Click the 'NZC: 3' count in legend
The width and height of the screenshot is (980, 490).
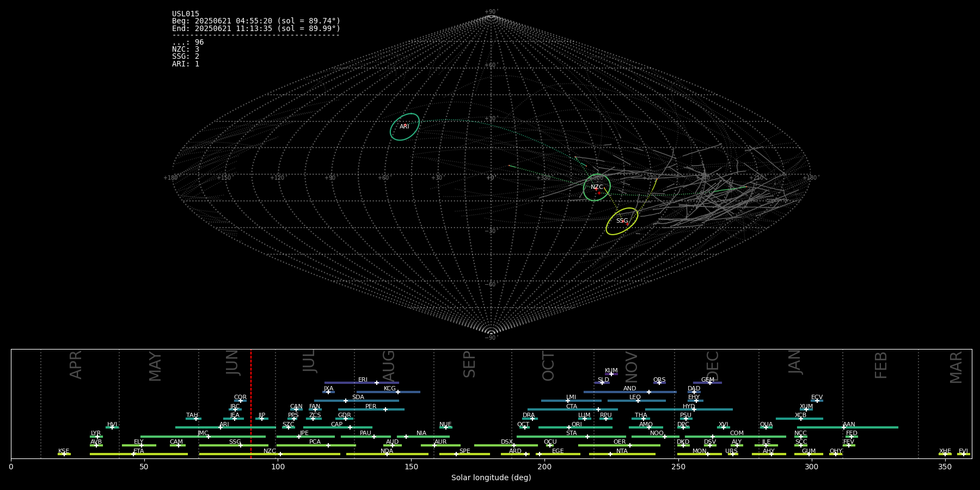tap(186, 50)
